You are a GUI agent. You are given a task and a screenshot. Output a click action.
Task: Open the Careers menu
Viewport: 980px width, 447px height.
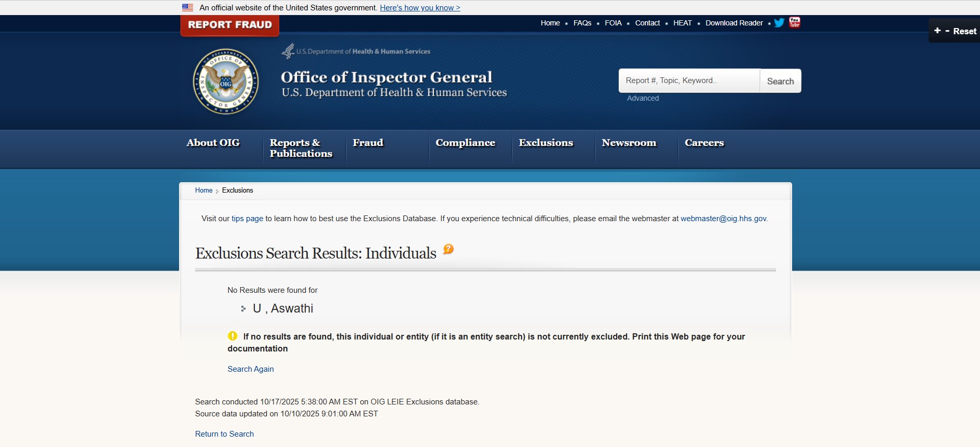click(x=704, y=143)
